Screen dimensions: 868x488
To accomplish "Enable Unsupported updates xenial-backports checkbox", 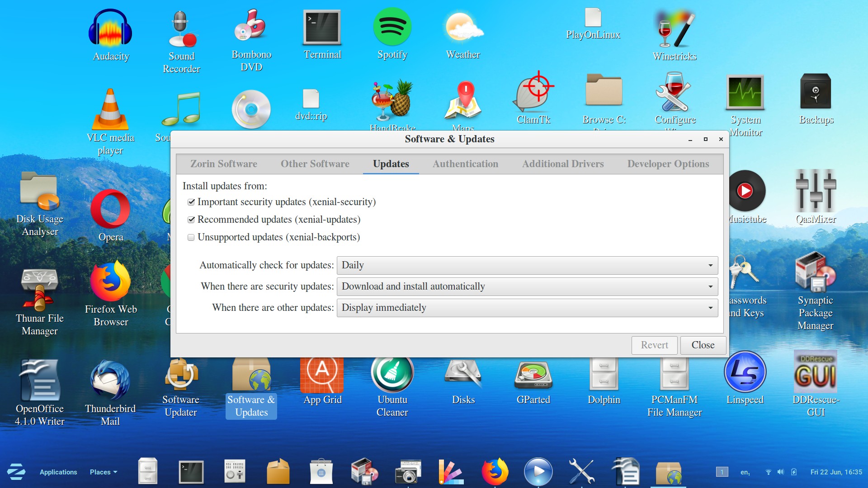I will coord(191,237).
